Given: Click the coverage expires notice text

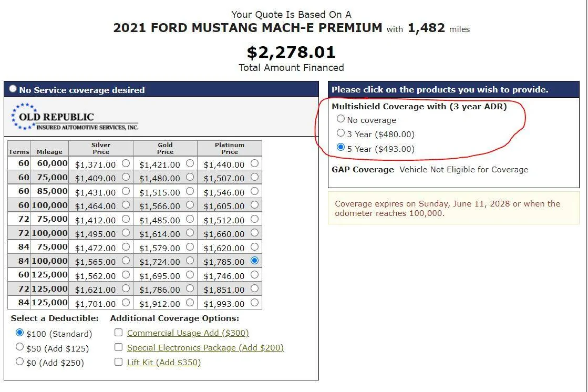Looking at the screenshot, I should [x=447, y=209].
